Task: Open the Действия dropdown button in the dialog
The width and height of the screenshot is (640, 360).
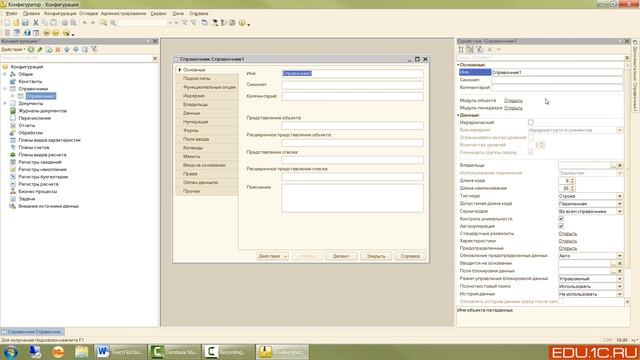Action: [x=272, y=256]
